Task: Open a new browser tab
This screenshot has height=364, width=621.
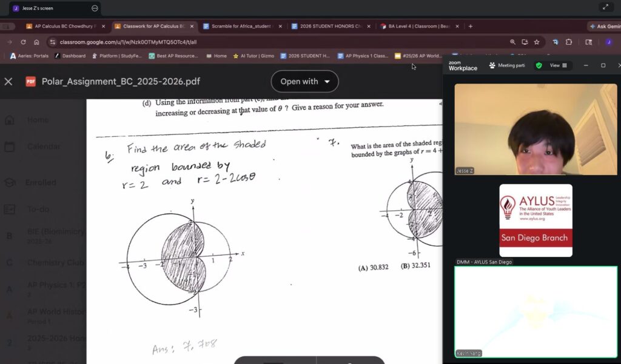Action: pyautogui.click(x=471, y=26)
